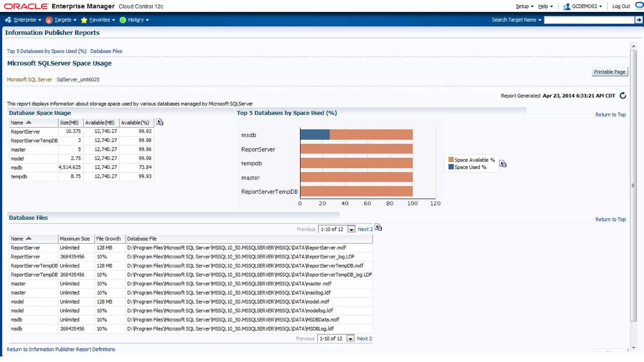Open the top 1-10 of 12 page selector

tap(337, 229)
